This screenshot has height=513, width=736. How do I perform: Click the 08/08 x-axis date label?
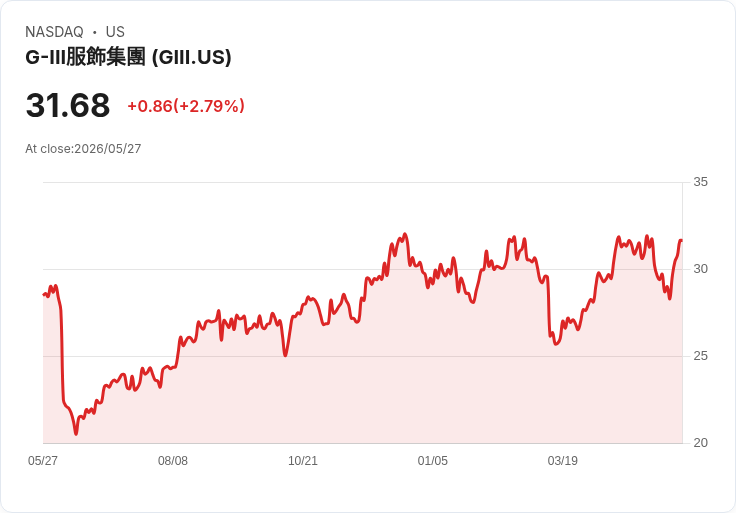[x=173, y=460]
